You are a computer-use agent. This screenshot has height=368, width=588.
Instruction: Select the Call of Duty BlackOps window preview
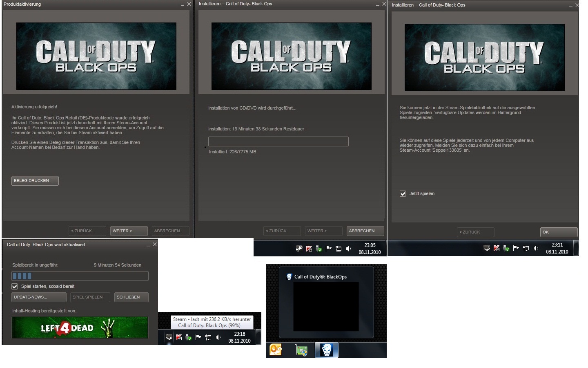pos(326,303)
